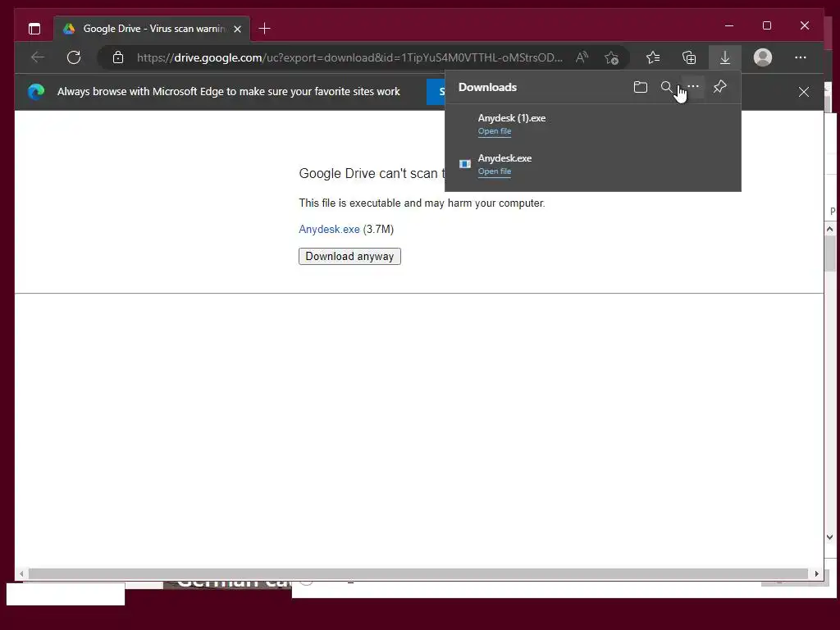Refresh the page
Viewport: 840px width, 630px height.
coord(74,57)
